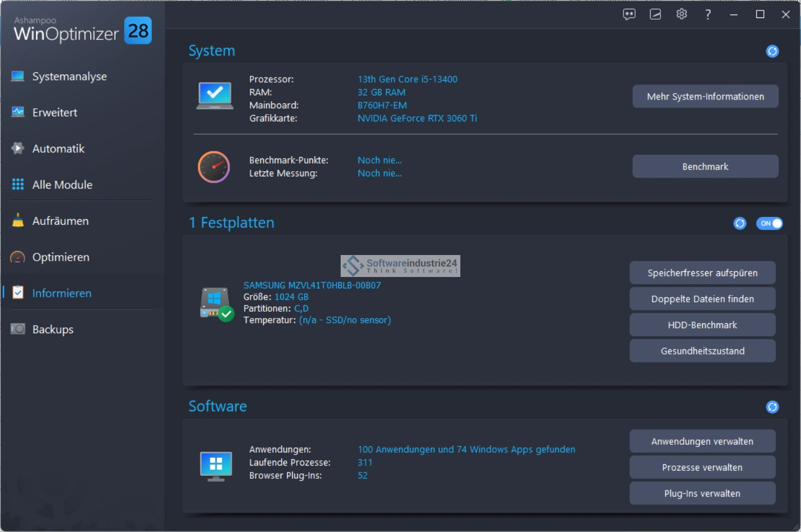Refresh the System section

pyautogui.click(x=772, y=51)
